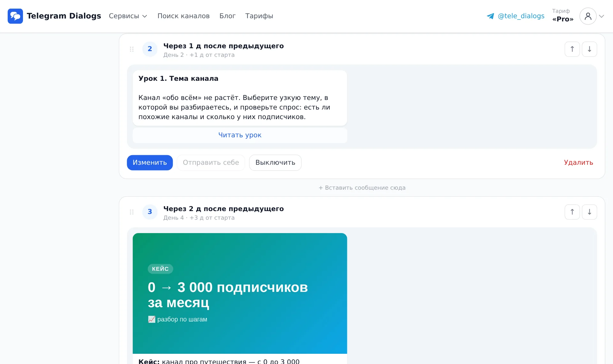The image size is (613, 364).
Task: Click the Урок 1. Тема канала heading
Action: tap(178, 79)
